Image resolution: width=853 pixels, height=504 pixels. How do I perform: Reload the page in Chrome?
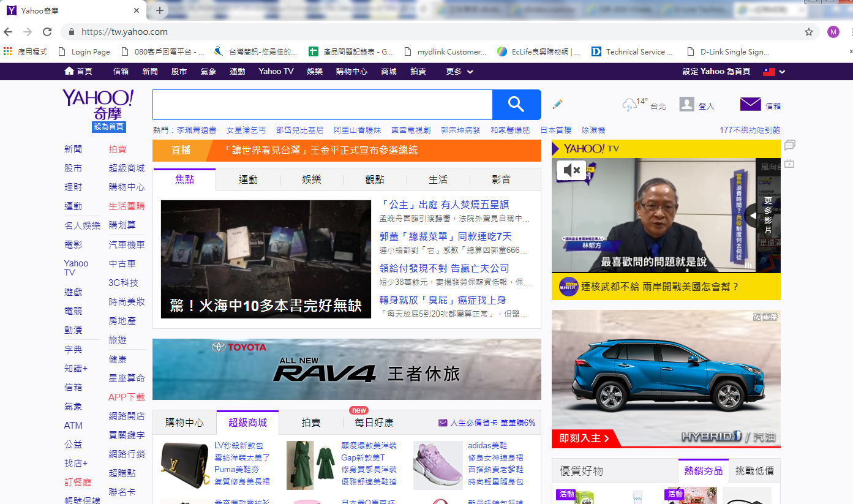47,32
